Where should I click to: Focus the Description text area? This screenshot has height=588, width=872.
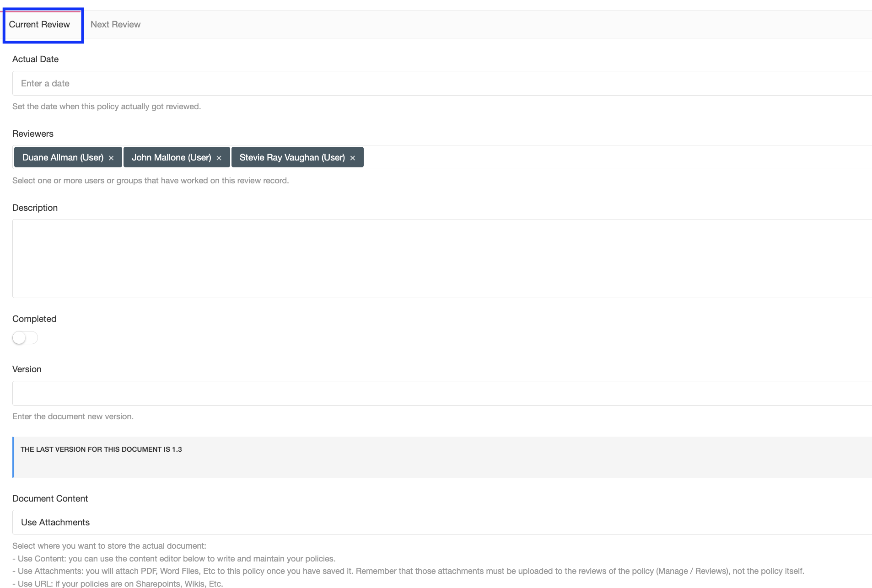tap(442, 259)
